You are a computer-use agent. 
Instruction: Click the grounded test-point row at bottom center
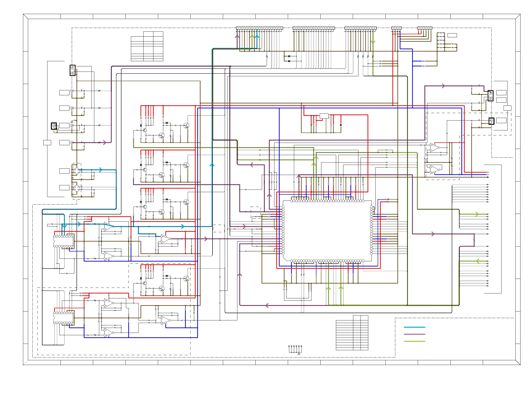point(295,350)
